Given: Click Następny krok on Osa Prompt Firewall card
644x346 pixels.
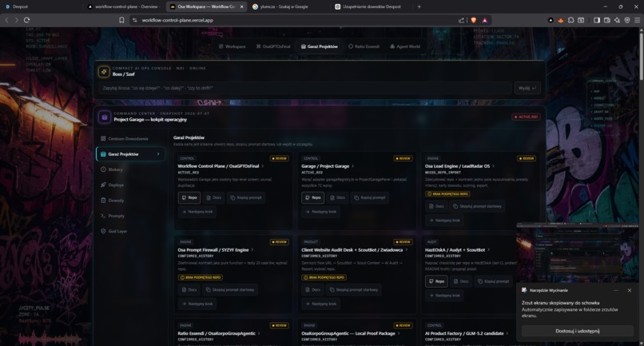Looking at the screenshot, I should click(197, 304).
